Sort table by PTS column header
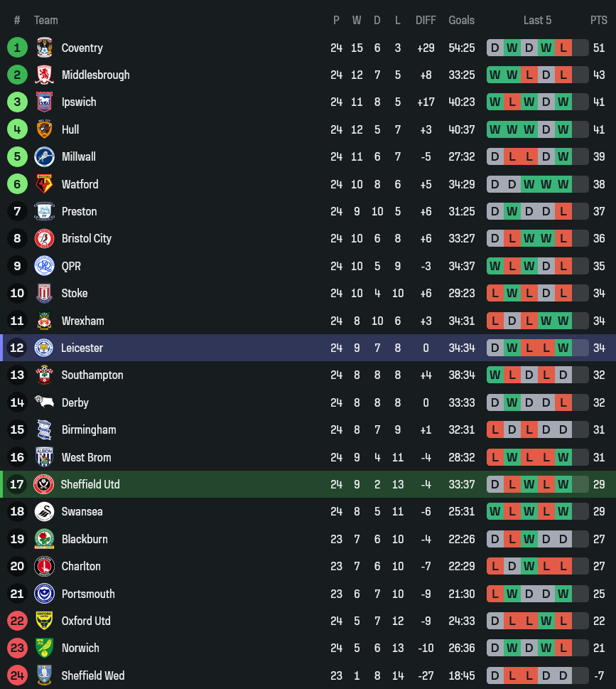This screenshot has width=616, height=689. point(598,20)
